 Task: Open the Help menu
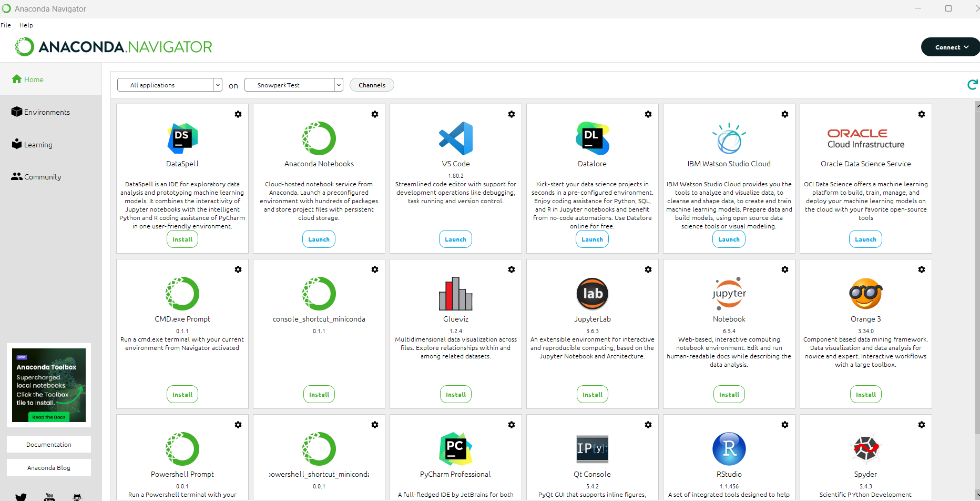coord(26,25)
